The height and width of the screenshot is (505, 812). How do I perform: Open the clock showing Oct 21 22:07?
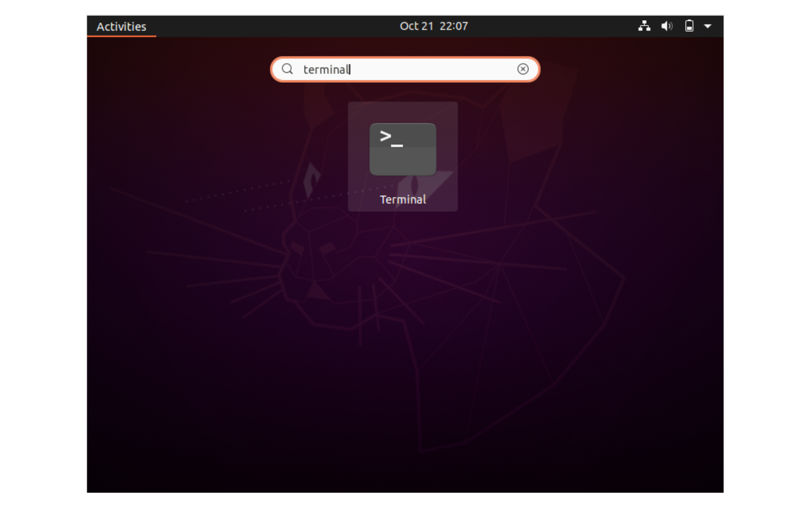434,26
